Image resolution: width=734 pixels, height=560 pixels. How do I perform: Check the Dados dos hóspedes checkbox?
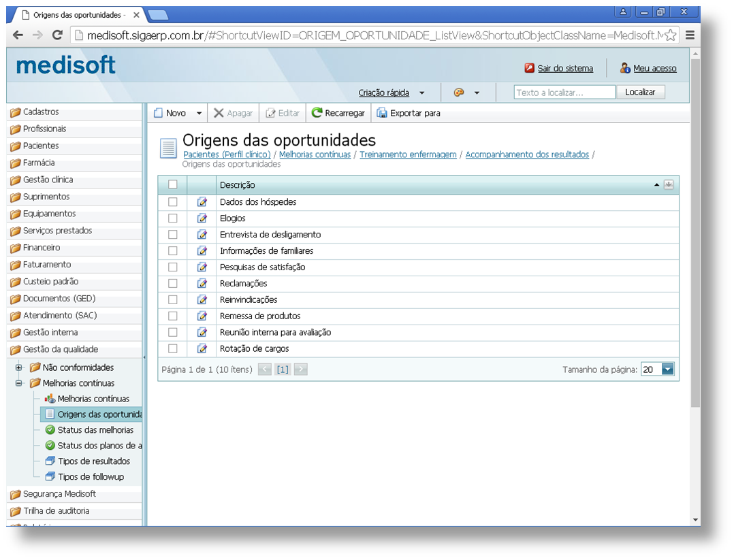[173, 202]
